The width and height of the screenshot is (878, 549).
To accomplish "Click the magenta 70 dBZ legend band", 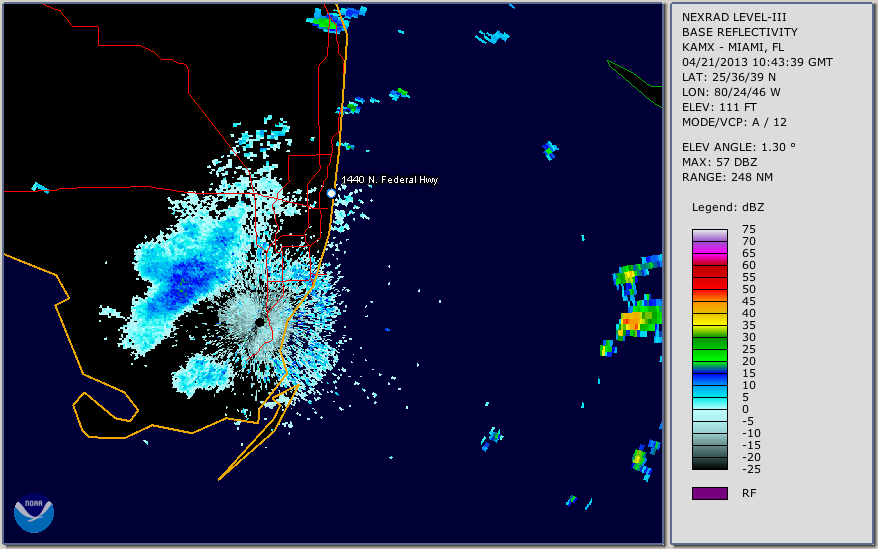I will (709, 247).
